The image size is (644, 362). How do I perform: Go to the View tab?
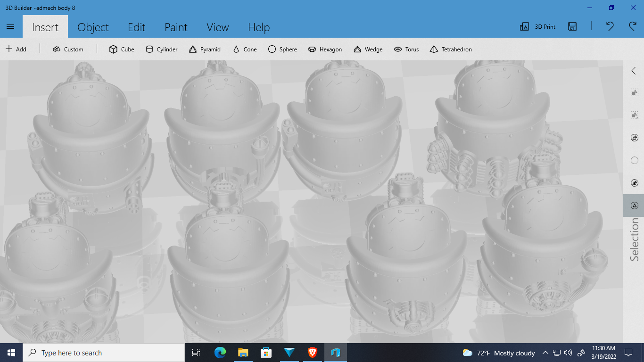coord(218,27)
